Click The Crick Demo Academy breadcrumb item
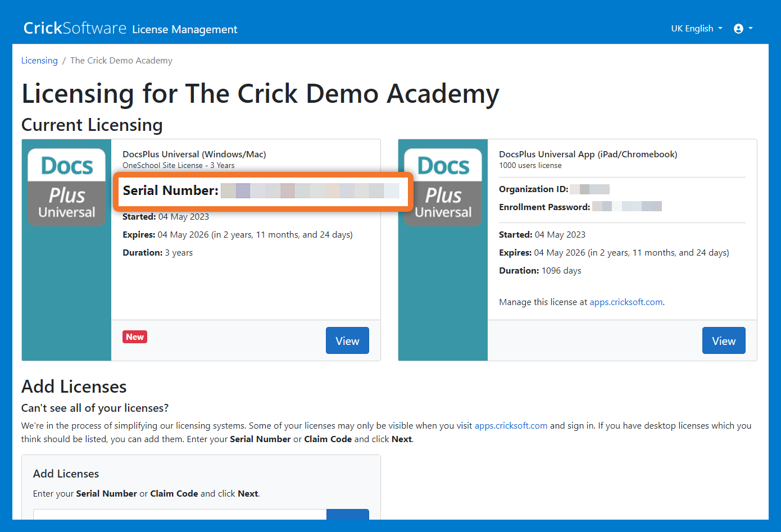Screen dimensions: 781x532 tap(121, 61)
